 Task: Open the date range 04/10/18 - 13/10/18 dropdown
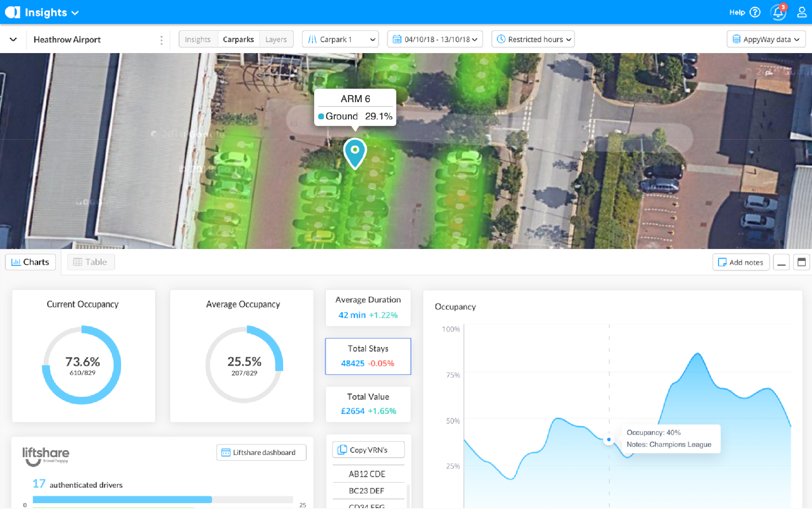[x=435, y=39]
